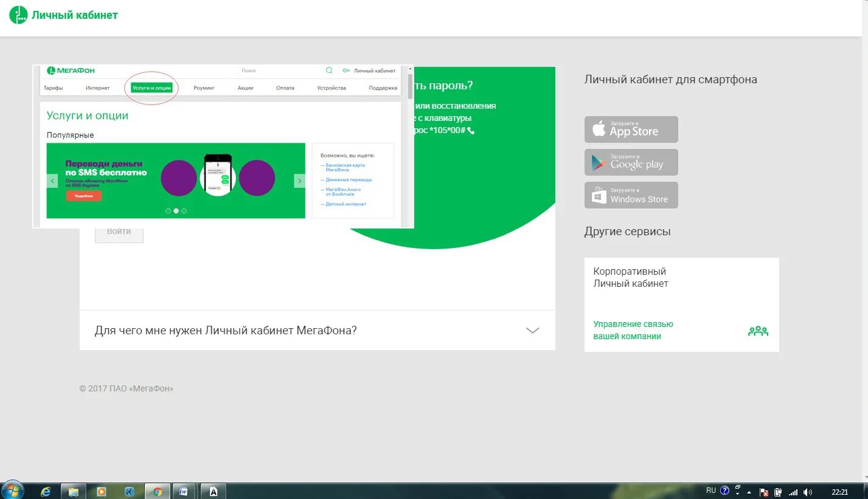Click the inset page's vertical scrollbar thumb

411,86
